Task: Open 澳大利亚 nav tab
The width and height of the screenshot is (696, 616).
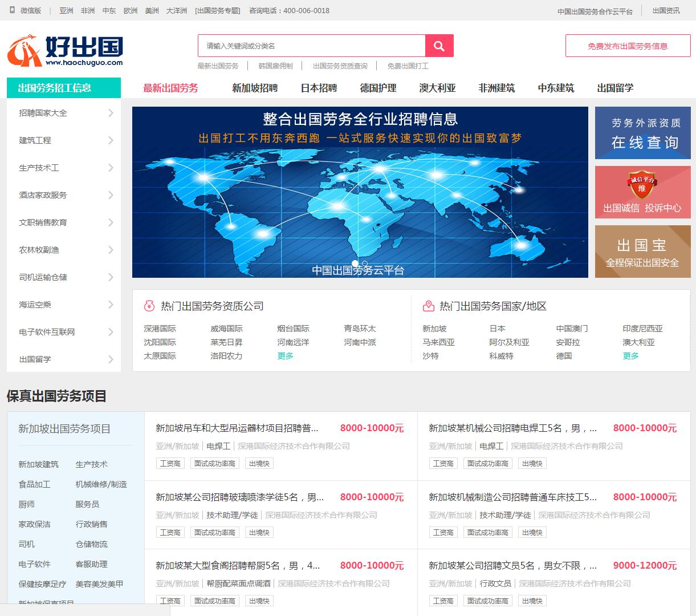Action: [x=437, y=88]
